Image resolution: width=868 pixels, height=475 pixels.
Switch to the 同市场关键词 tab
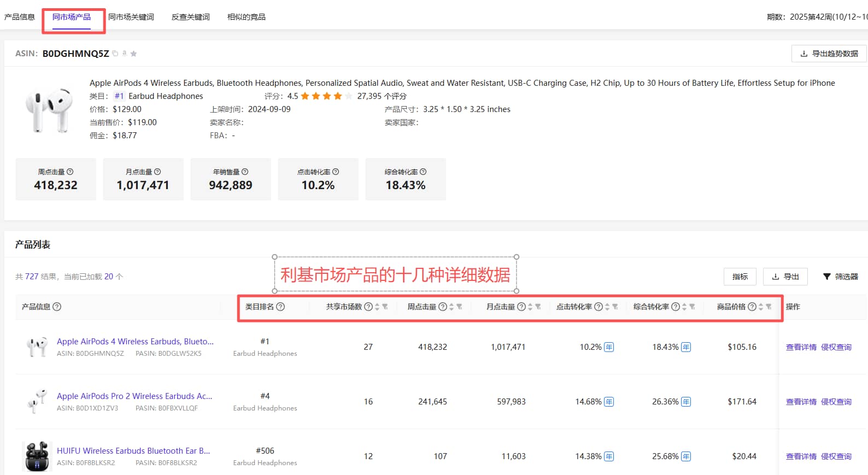point(131,17)
